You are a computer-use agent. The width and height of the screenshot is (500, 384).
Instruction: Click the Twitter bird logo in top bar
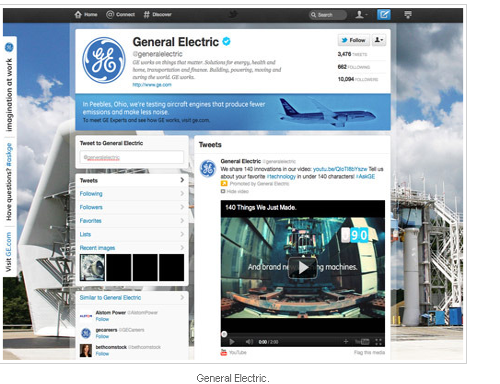[233, 14]
